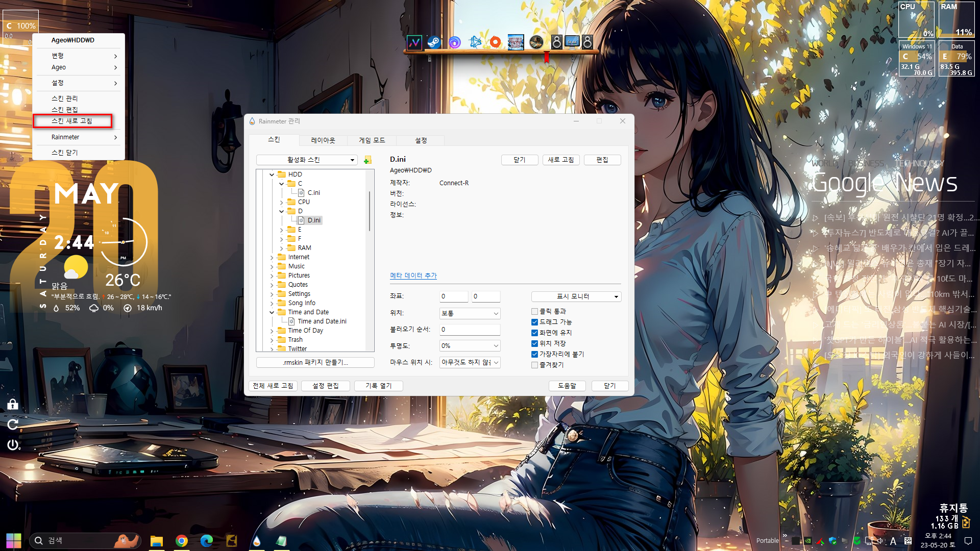980x551 pixels.
Task: Enable the 클릭 통과 checkbox
Action: pos(534,311)
